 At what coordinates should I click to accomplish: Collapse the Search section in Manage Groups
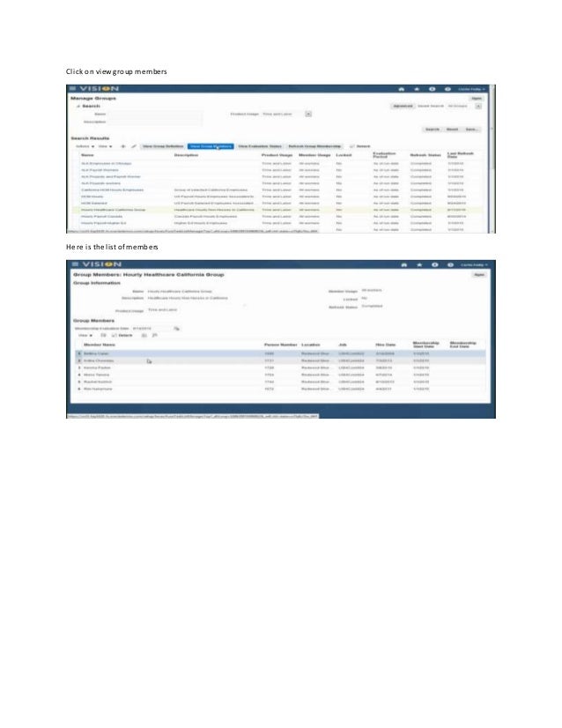pos(78,107)
